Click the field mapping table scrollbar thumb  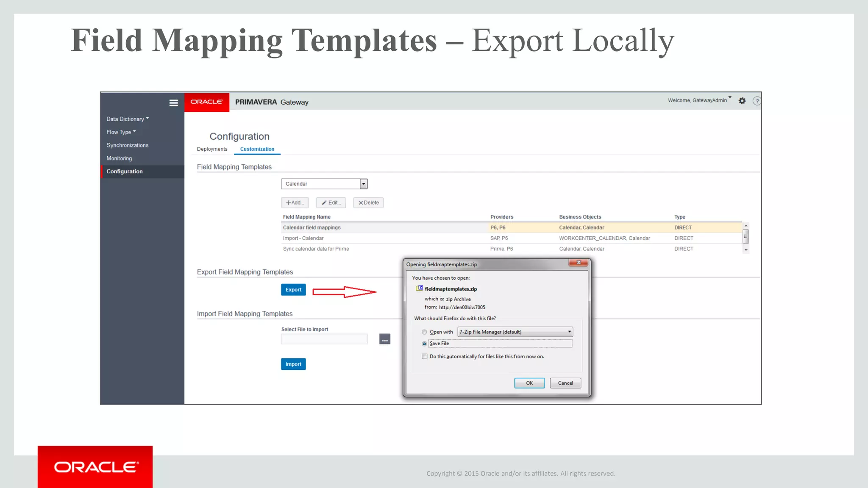[x=746, y=236]
